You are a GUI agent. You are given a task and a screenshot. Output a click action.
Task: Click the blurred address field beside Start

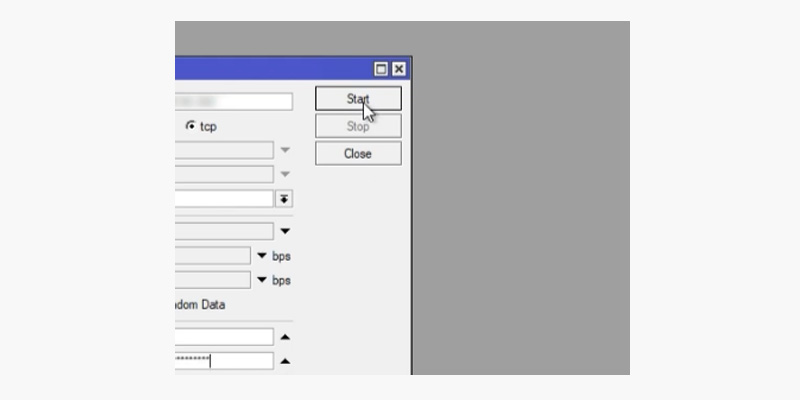coord(234,101)
